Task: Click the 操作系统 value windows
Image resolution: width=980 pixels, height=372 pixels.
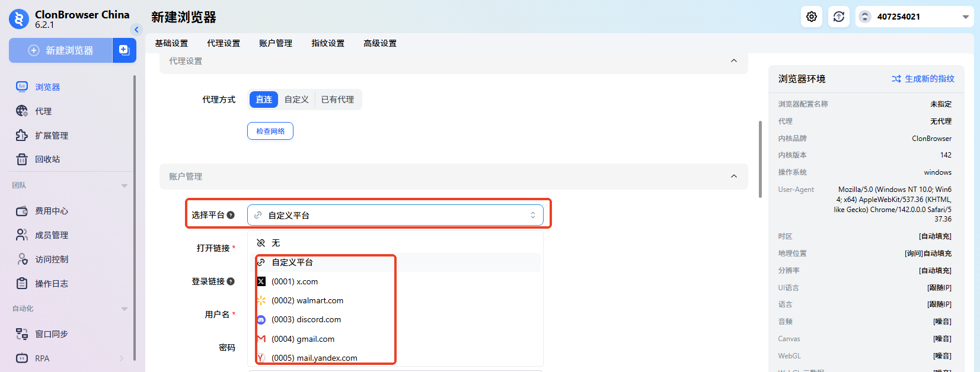Action: click(x=938, y=172)
